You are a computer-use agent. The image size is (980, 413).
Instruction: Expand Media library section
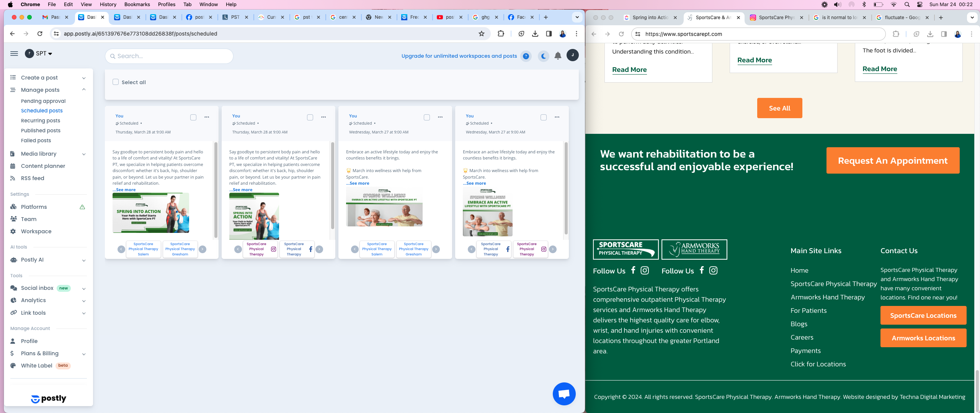(48, 154)
